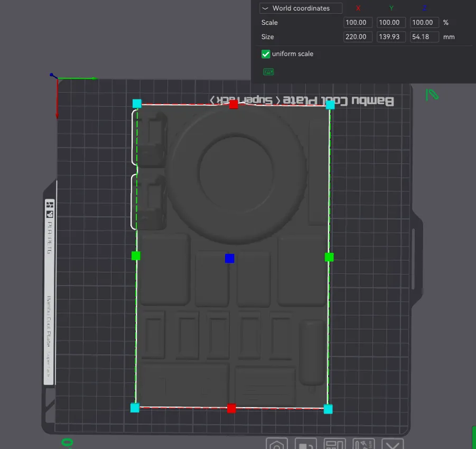Screen dimensions: 476x449
Task: Click the cyan top-left corner scale handle
Action: pos(137,103)
